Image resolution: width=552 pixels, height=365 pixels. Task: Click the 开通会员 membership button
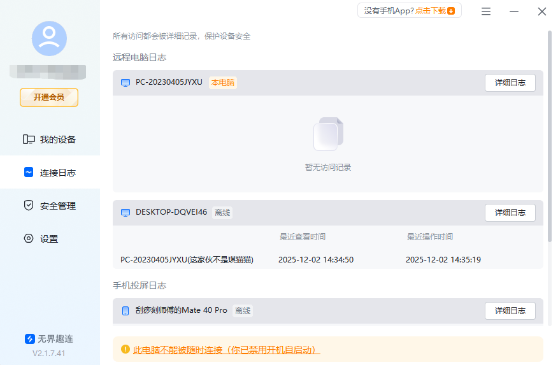point(49,97)
